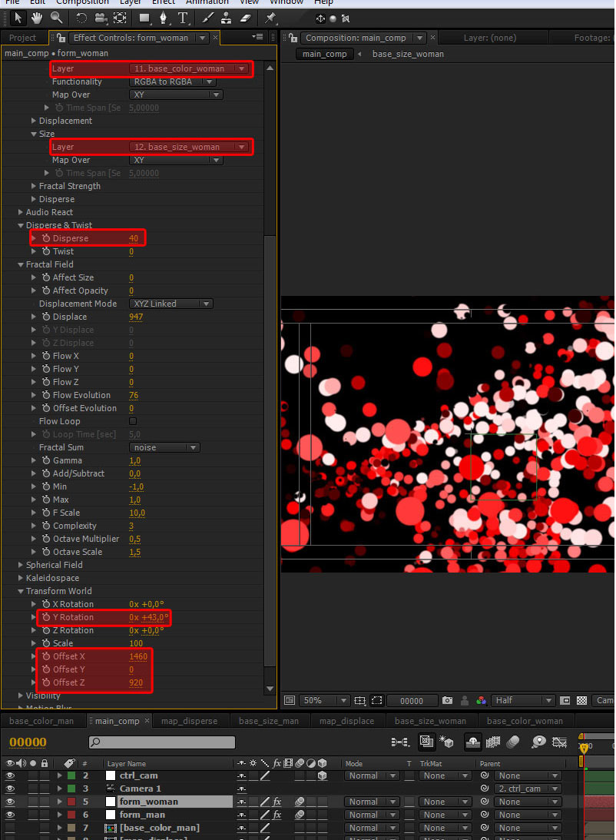Select the Selection arrow tool
The height and width of the screenshot is (840, 616).
coord(18,18)
